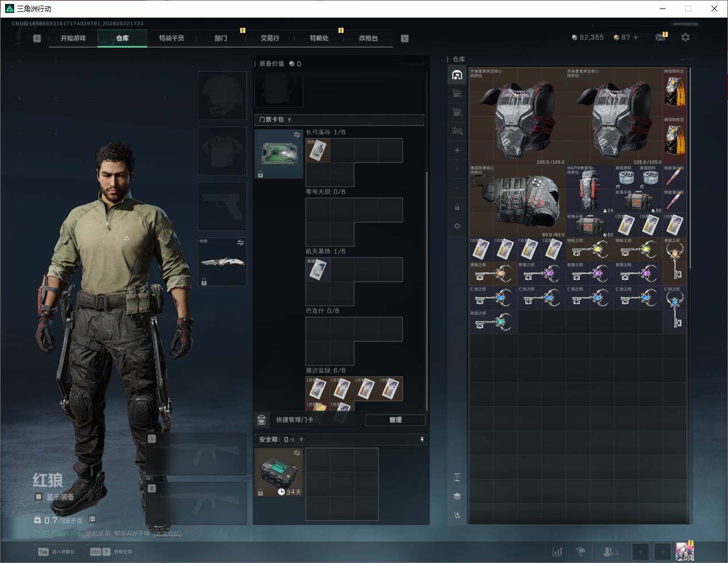Screen dimensions: 728x563
Task: Click the warehouse stack items icon
Action: [457, 496]
